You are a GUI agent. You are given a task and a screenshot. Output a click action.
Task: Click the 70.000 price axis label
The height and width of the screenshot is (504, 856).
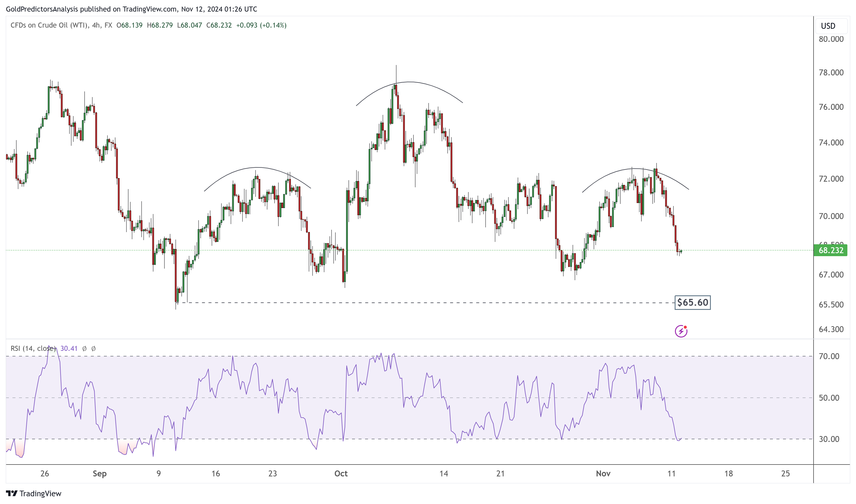831,216
